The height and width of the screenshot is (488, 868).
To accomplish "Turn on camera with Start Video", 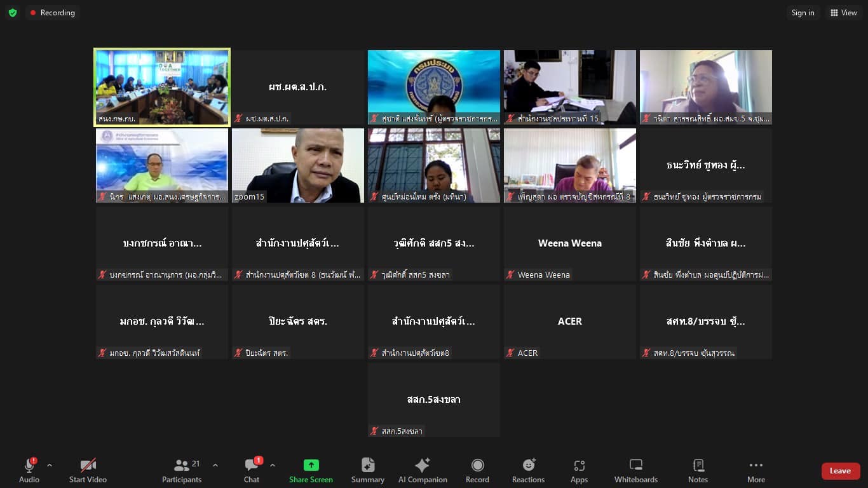I will 88,471.
